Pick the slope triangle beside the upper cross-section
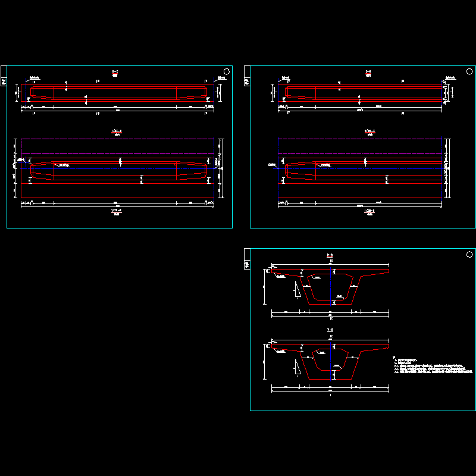 [297, 289]
